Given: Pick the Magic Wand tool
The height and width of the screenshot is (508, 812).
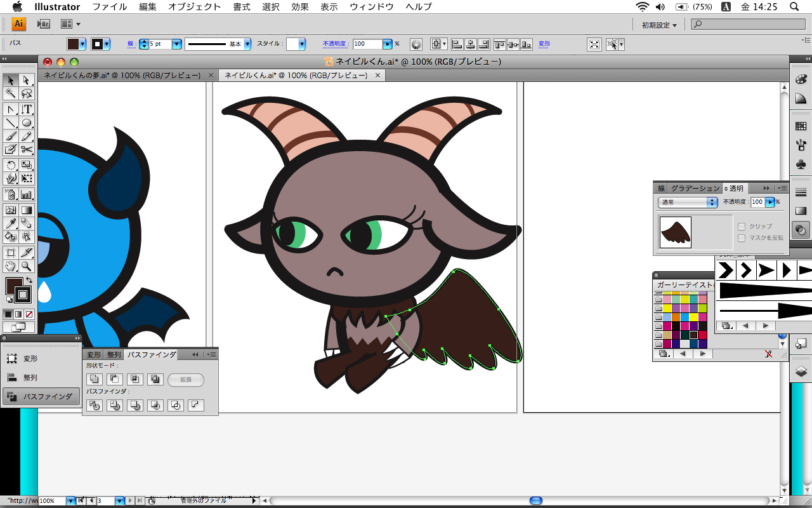Looking at the screenshot, I should pos(10,94).
